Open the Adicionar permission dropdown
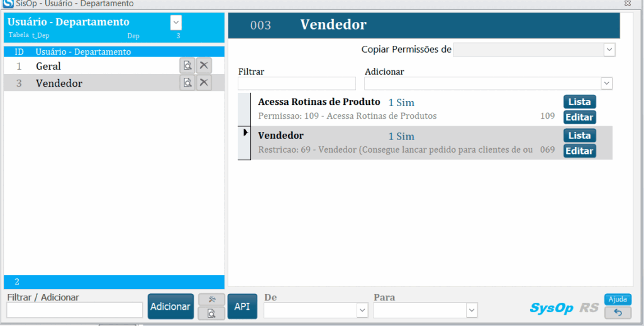This screenshot has width=644, height=326. tap(606, 84)
